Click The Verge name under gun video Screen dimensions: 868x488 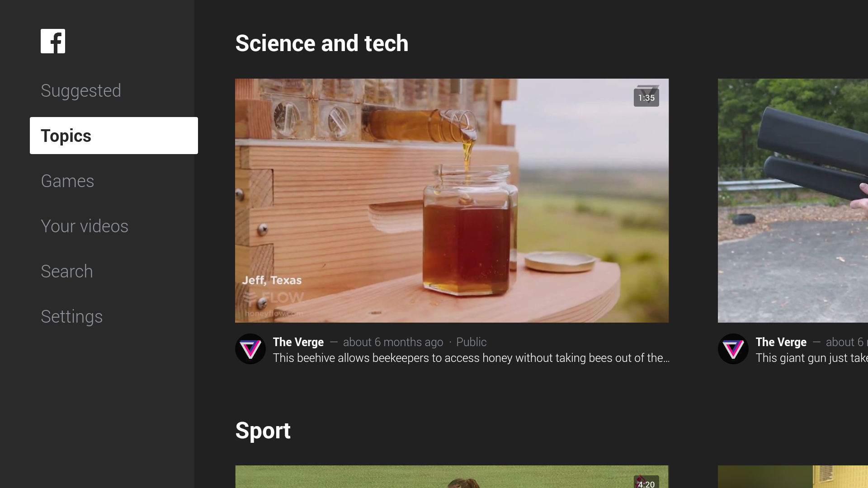pos(781,342)
